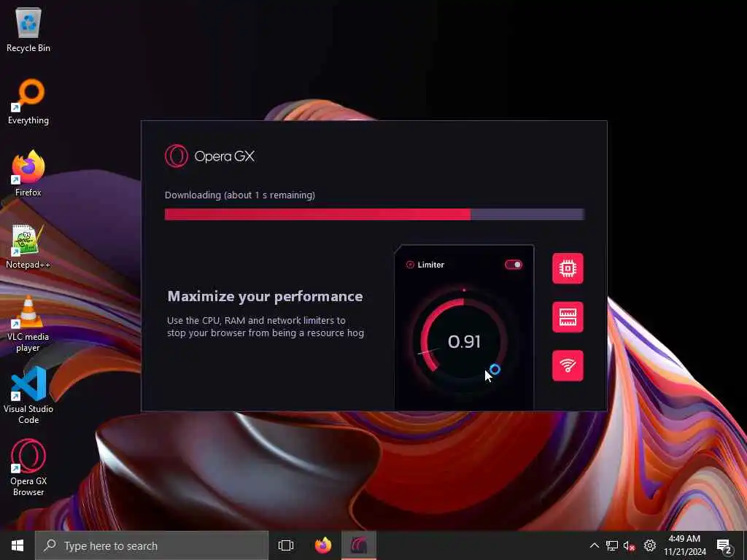This screenshot has height=560, width=747.
Task: Open the Windows Start menu
Action: 18,545
